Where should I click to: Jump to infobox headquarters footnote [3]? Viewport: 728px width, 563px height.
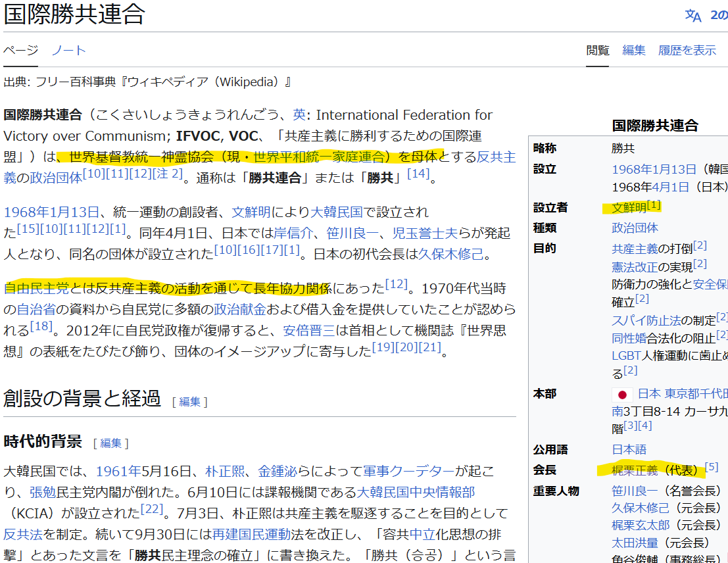pyautogui.click(x=631, y=425)
